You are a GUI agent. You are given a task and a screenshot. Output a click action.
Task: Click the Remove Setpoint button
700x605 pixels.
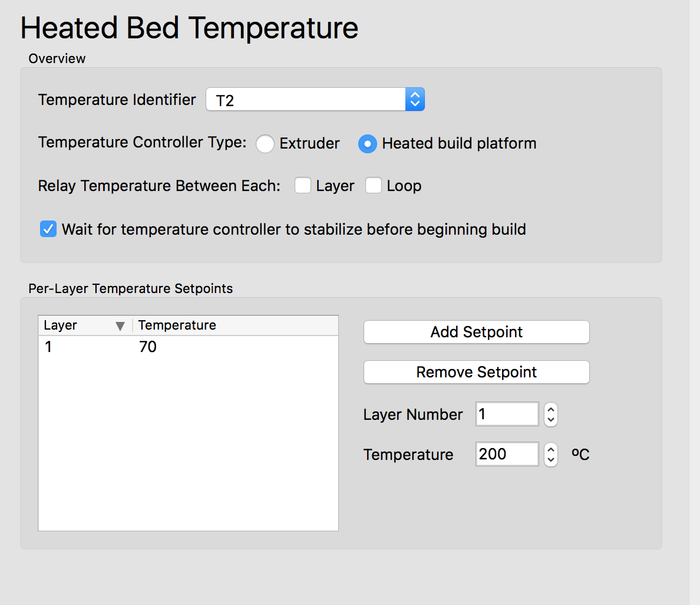click(x=476, y=372)
